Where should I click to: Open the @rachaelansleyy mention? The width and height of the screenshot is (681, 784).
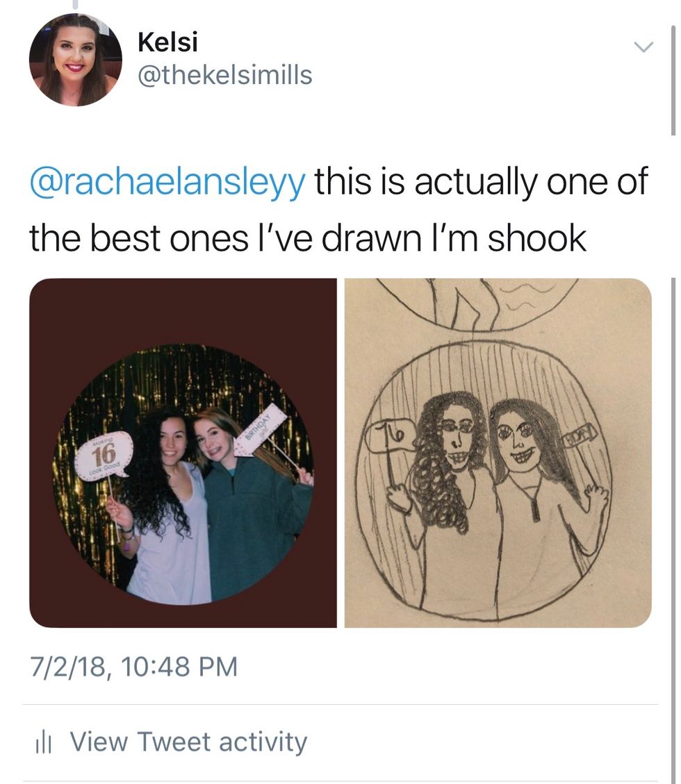coord(167,183)
